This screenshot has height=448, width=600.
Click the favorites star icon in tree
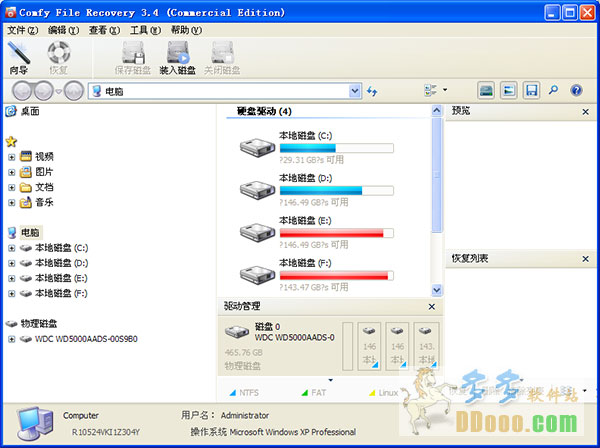pos(11,142)
